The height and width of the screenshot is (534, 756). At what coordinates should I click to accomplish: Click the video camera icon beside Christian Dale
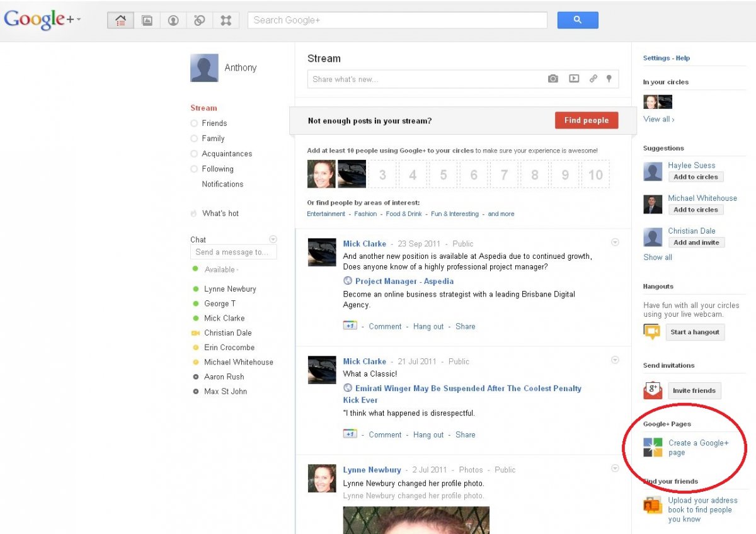coord(195,332)
